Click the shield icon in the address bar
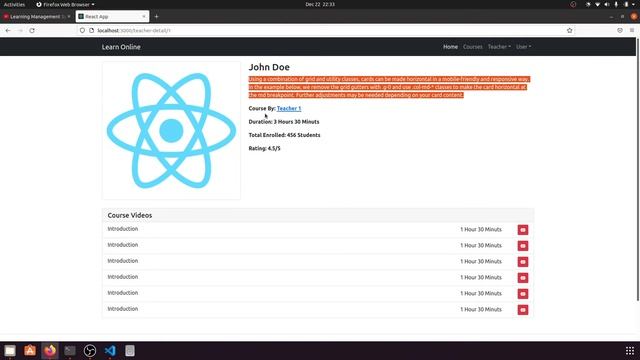The height and width of the screenshot is (360, 640). point(82,31)
